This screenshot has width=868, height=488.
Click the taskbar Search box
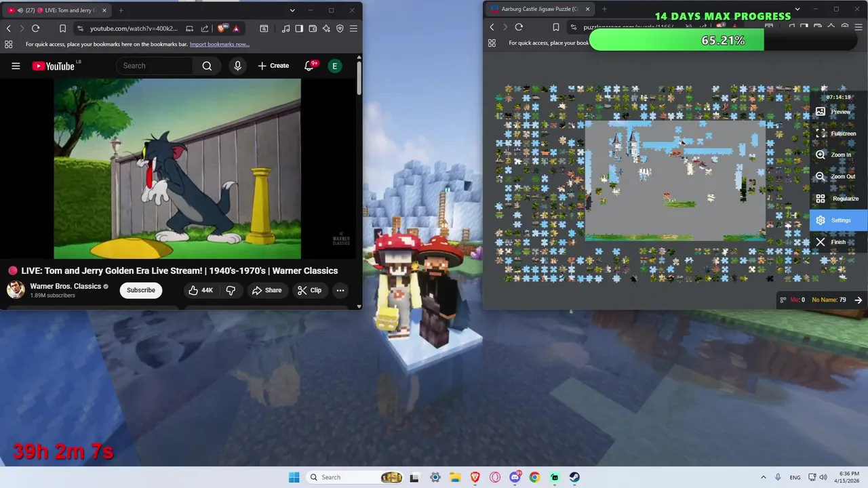coord(355,477)
